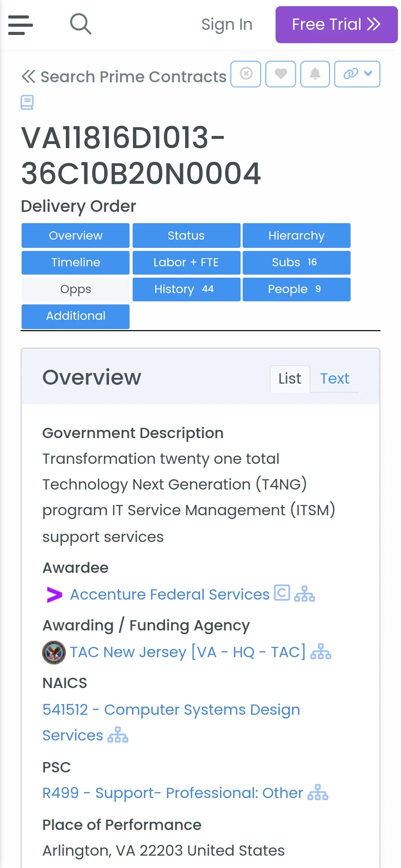This screenshot has width=401, height=868.
Task: Click the C badge icon next to Accenture
Action: point(282,593)
